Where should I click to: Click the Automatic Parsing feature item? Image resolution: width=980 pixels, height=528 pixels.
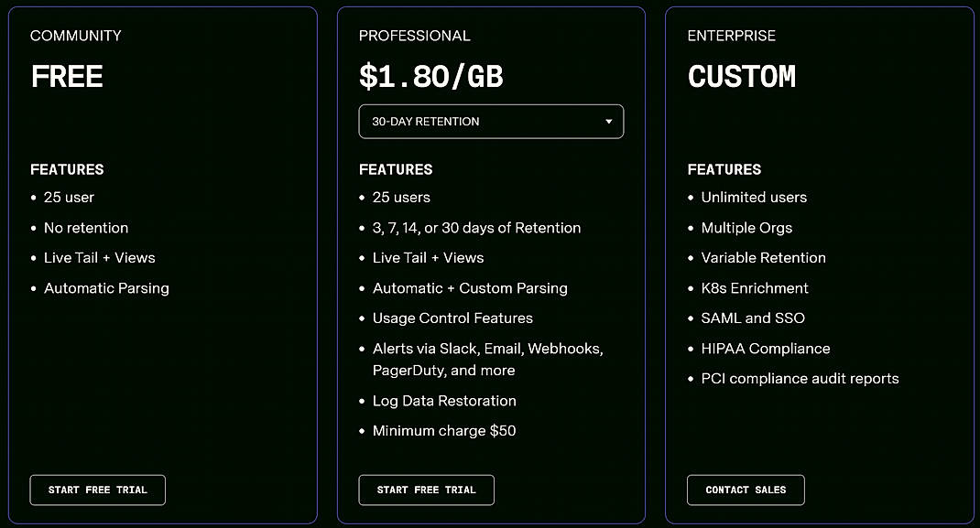click(x=106, y=287)
